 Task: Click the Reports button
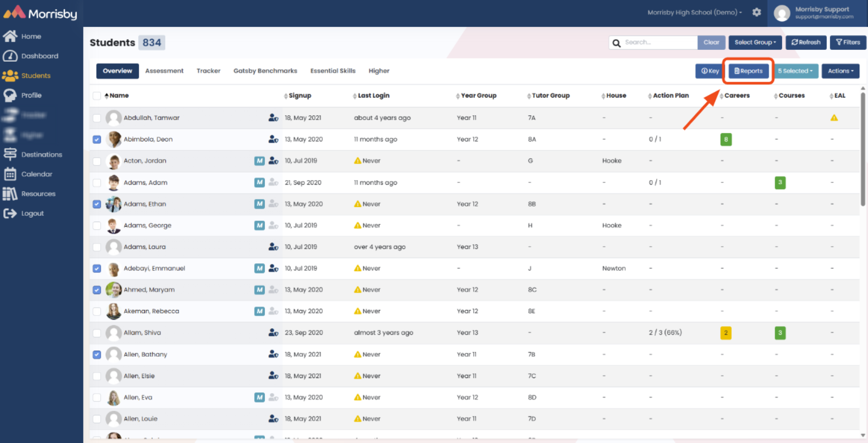(748, 71)
